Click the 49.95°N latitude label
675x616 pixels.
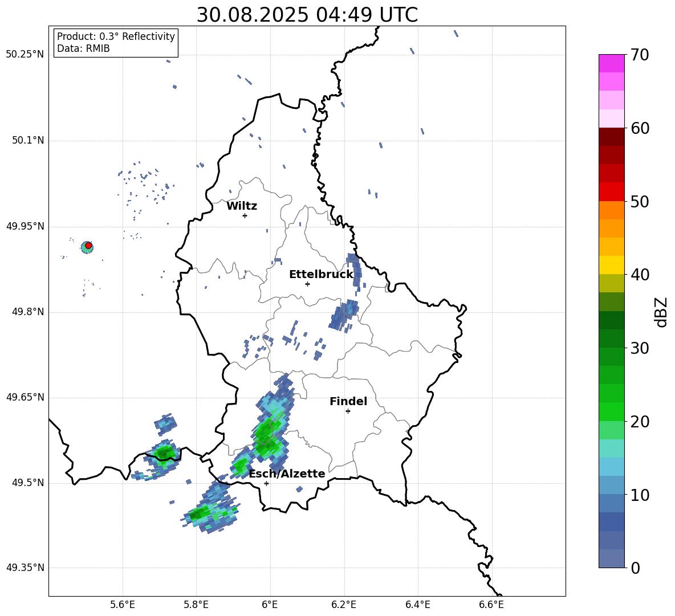tap(25, 226)
